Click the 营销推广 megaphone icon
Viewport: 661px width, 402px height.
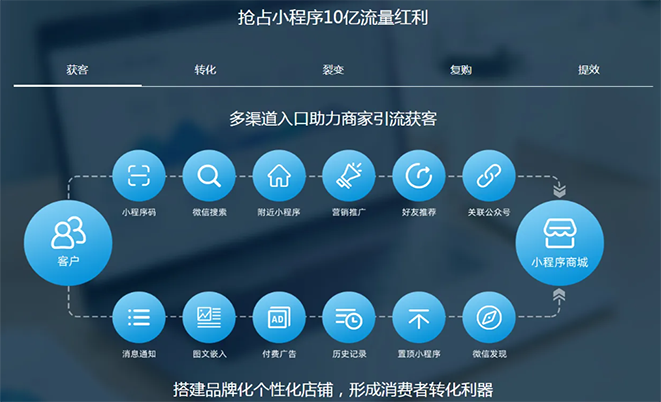click(349, 177)
